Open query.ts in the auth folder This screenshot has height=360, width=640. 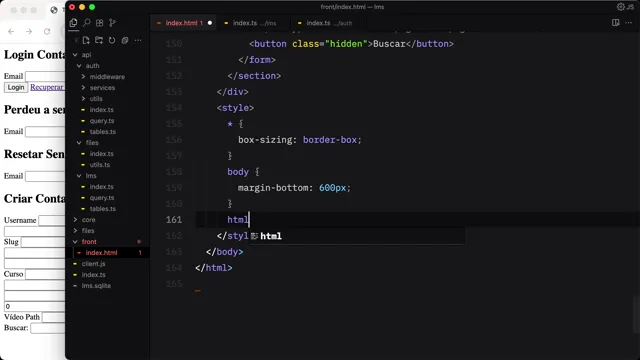point(102,121)
